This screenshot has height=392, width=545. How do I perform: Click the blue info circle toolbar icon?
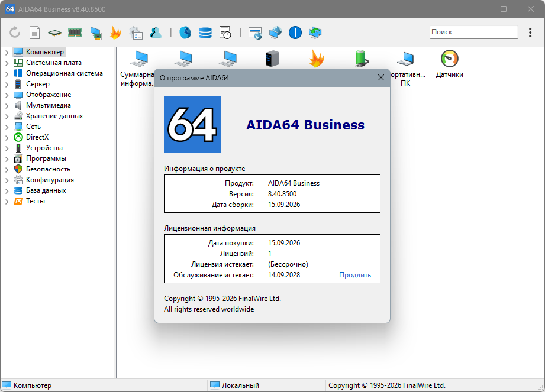pyautogui.click(x=295, y=33)
